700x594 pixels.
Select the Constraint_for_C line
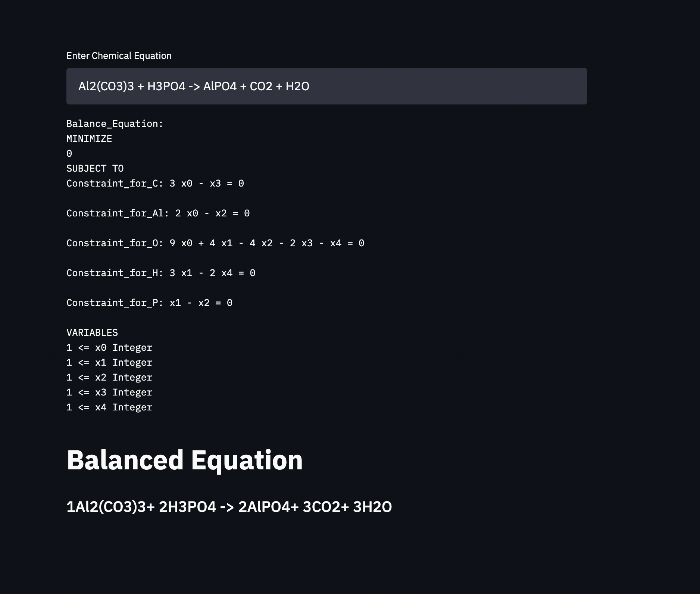[155, 184]
